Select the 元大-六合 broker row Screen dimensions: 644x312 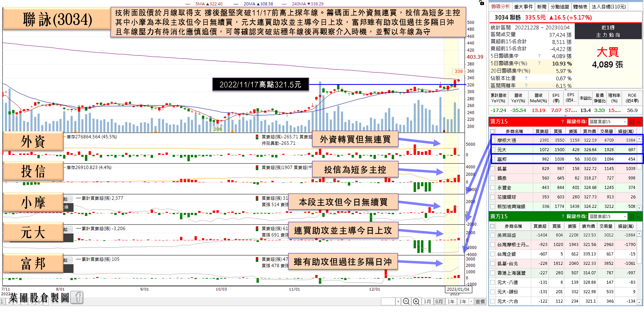pyautogui.click(x=563, y=301)
